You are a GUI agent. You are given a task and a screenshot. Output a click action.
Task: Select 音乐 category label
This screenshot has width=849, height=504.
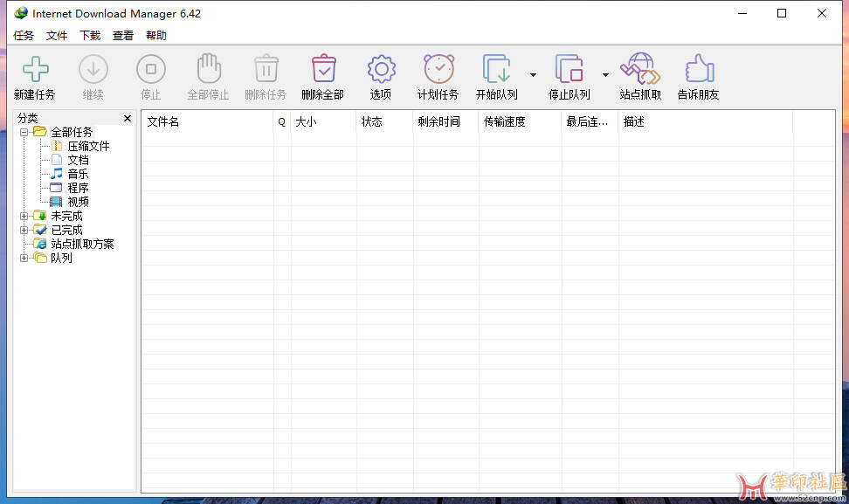(78, 174)
